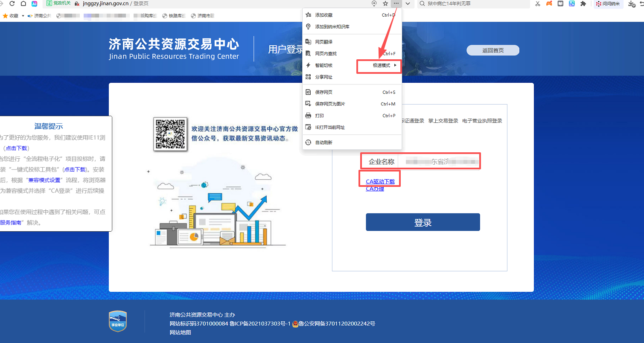Switch to 电子营业执照登录 tab
The width and height of the screenshot is (644, 343).
pos(482,121)
